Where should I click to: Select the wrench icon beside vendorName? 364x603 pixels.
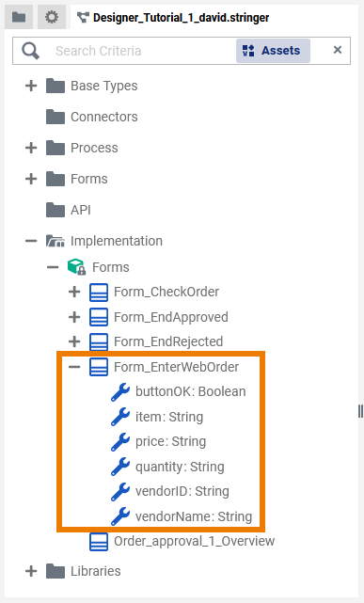coord(120,516)
